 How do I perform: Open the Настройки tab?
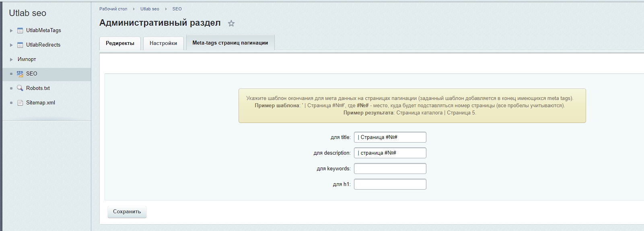coord(163,43)
